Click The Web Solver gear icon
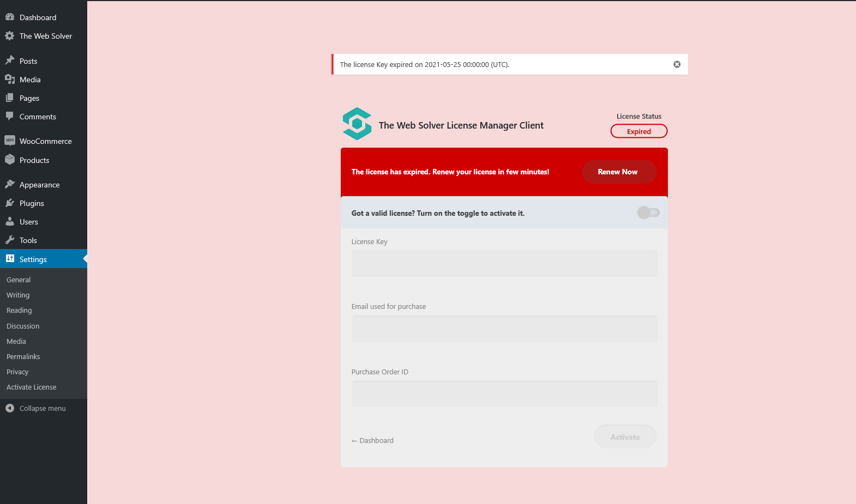 point(10,35)
